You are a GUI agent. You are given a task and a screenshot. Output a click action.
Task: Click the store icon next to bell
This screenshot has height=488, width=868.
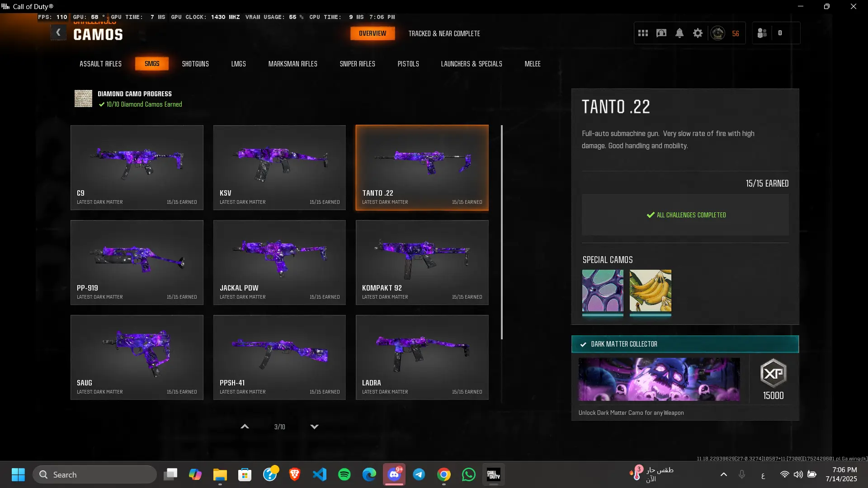[661, 33]
